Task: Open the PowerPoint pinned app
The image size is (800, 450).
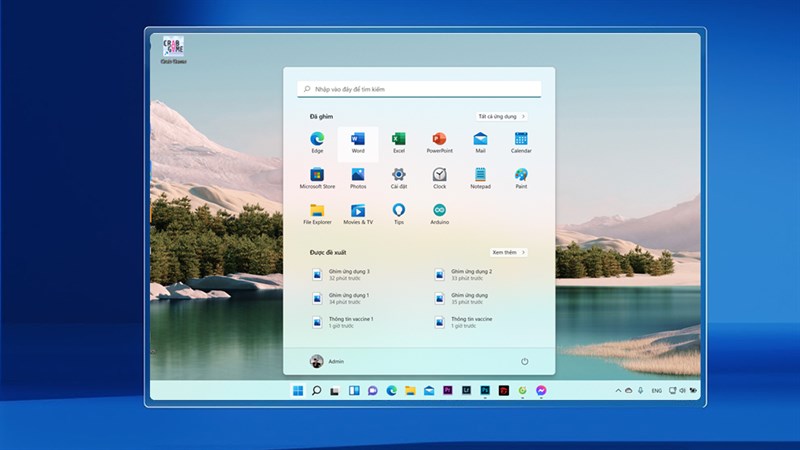Action: coord(439,143)
